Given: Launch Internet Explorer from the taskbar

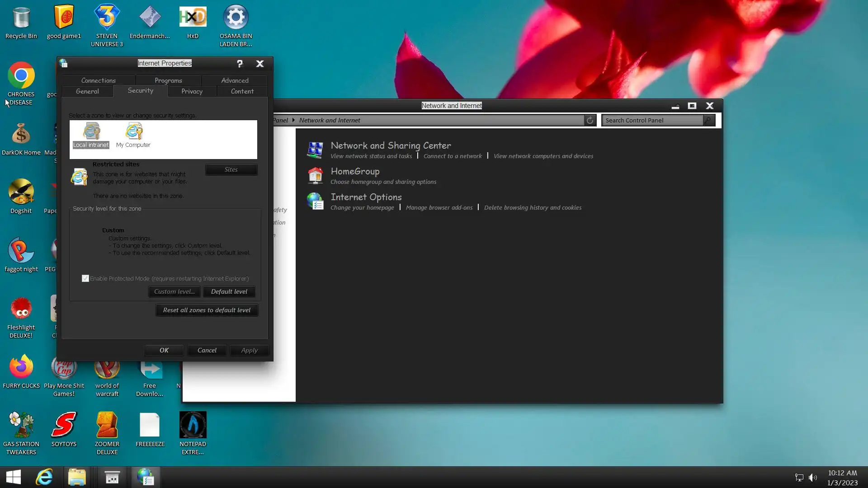Looking at the screenshot, I should pos(44,477).
